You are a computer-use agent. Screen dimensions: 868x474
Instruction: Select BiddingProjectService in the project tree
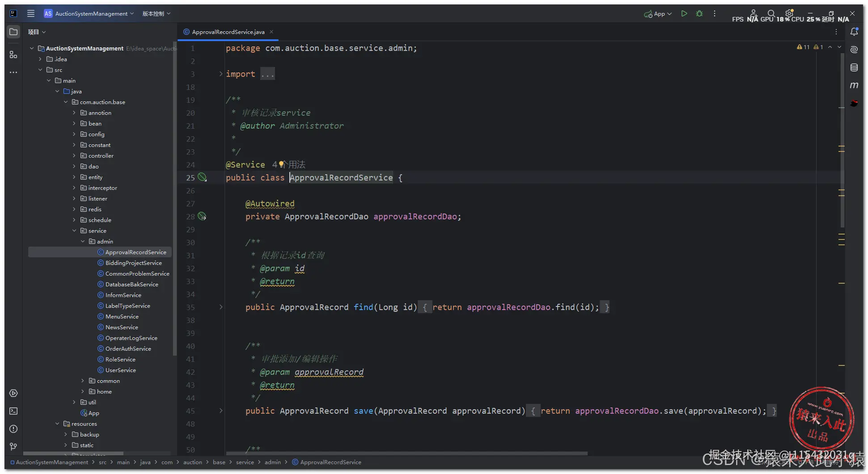coord(133,263)
